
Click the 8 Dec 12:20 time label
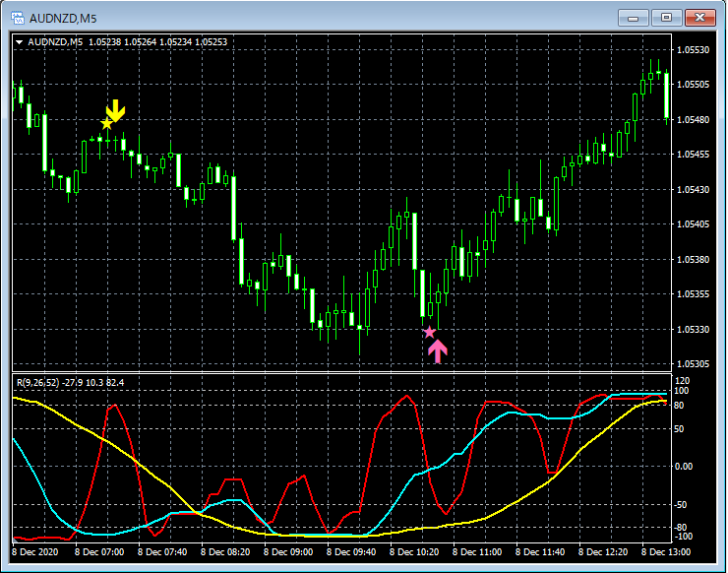pos(603,552)
